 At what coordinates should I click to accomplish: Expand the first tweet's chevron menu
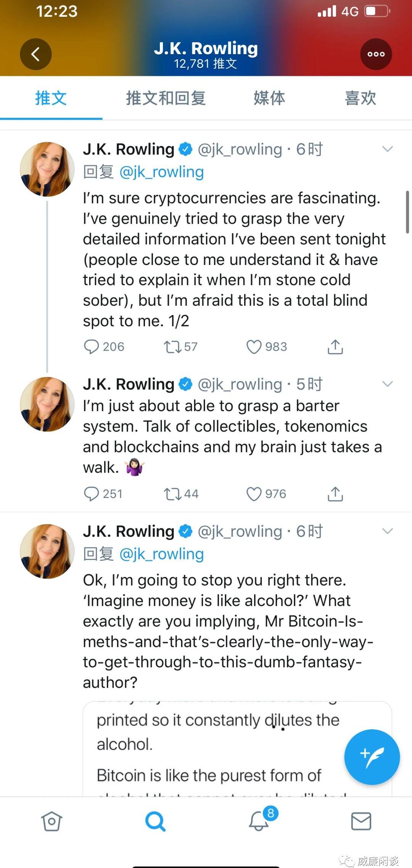(387, 149)
